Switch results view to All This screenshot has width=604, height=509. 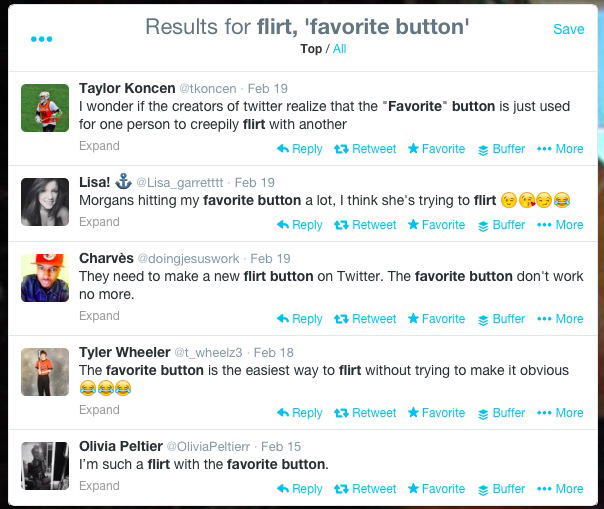[x=339, y=49]
